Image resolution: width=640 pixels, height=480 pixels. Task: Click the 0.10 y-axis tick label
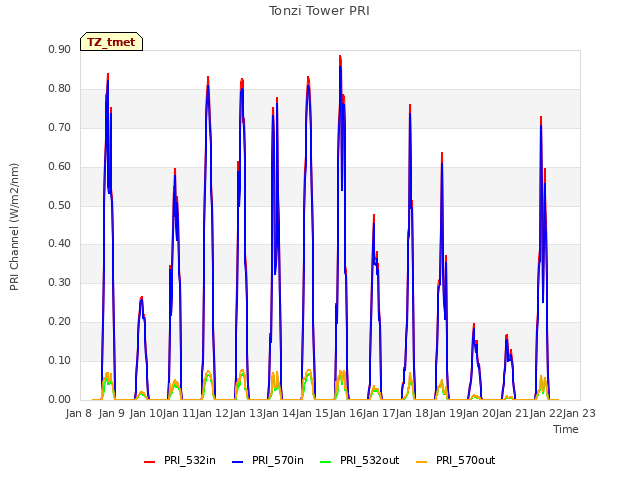click(60, 360)
